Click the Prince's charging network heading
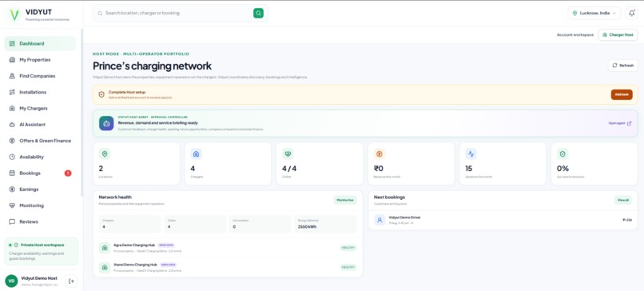Image resolution: width=644 pixels, height=291 pixels. pyautogui.click(x=152, y=66)
